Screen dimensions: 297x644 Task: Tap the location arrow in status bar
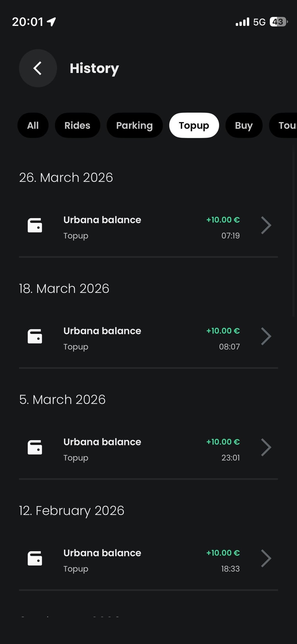[51, 22]
